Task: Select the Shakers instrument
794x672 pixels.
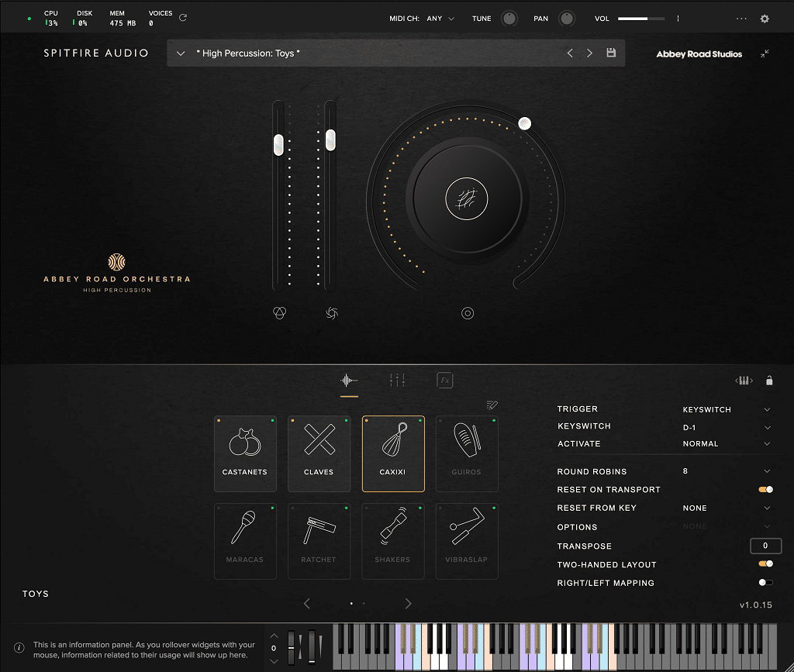Action: tap(393, 542)
